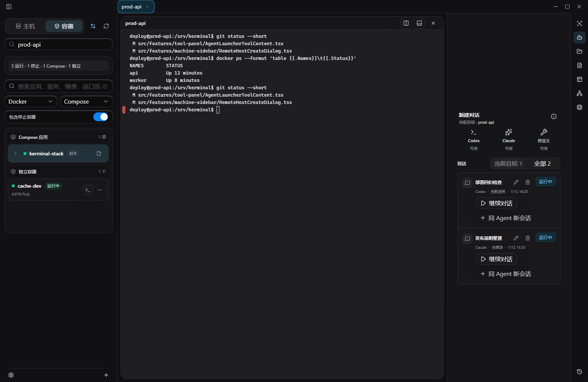Screen dimensions: 588x382
Task: Open the history icon at bottom right
Action: (x=580, y=372)
